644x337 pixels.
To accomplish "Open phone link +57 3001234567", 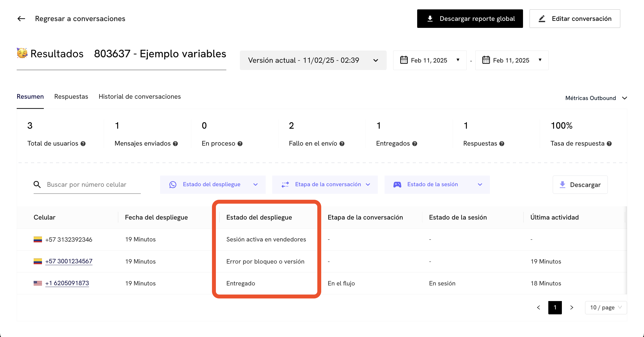I will (69, 261).
